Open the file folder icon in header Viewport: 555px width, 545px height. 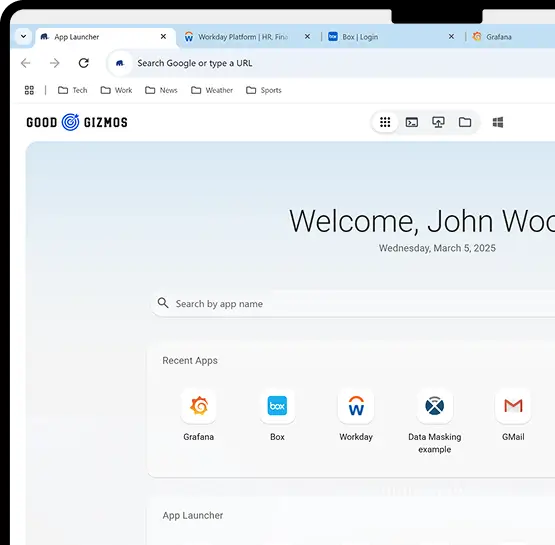tap(465, 122)
